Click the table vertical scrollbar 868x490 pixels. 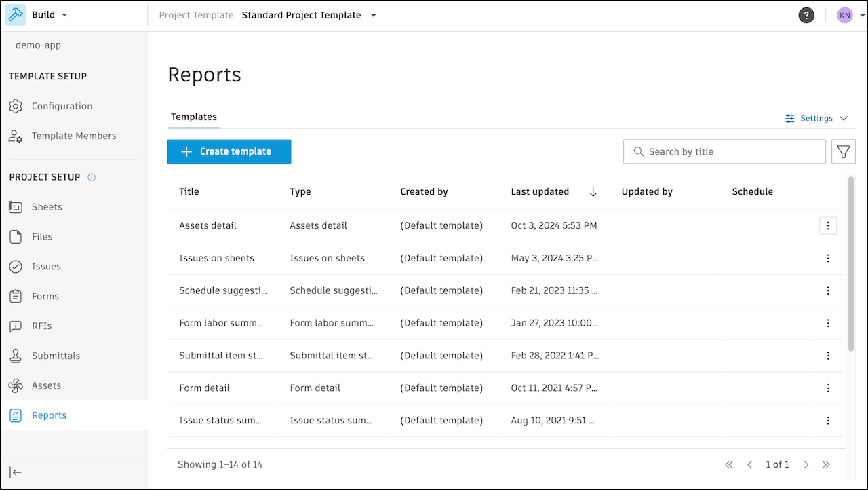pyautogui.click(x=851, y=265)
